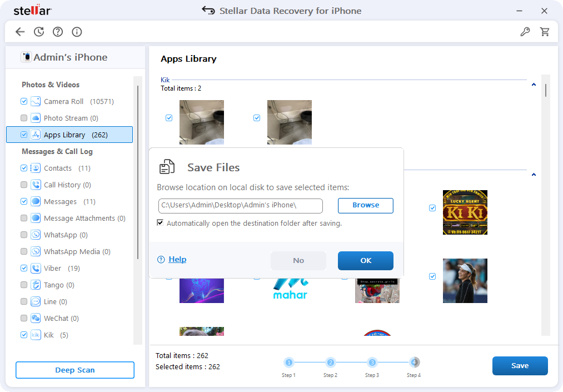
Task: Click the Step 4 progress marker
Action: coord(414,363)
